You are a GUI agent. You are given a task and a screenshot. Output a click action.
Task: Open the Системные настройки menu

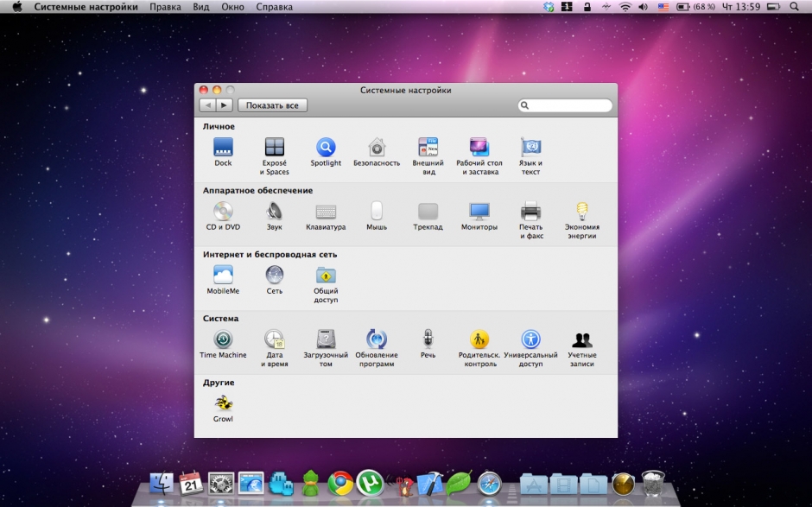coord(86,7)
